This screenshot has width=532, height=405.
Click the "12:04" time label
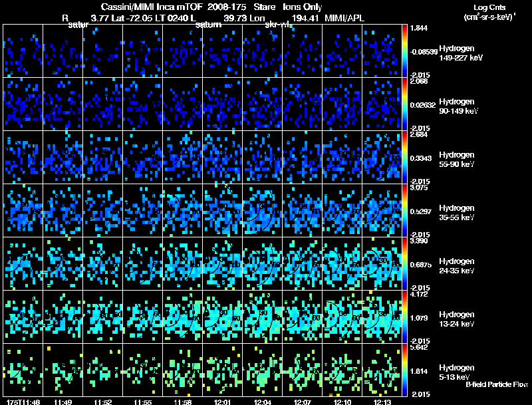coord(262,402)
